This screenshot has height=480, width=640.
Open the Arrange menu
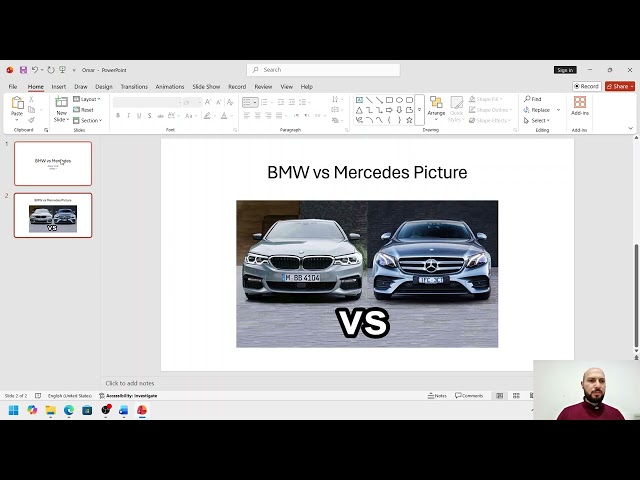pos(436,108)
